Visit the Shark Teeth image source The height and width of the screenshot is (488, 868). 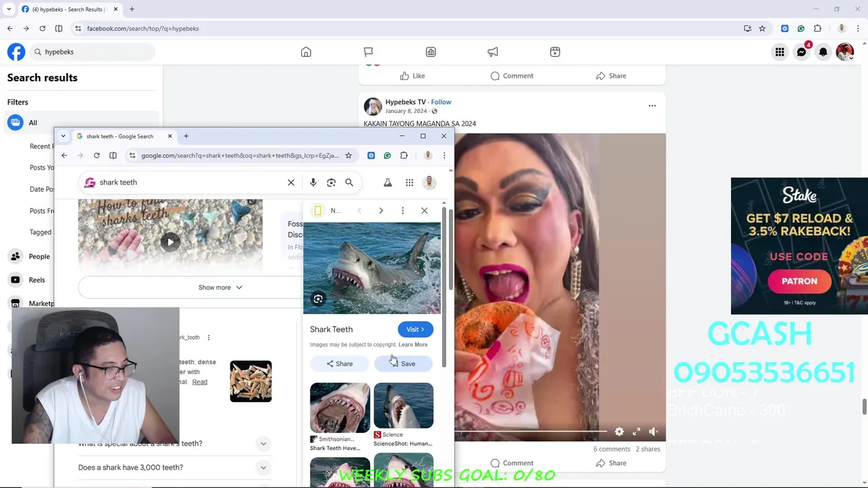tap(415, 329)
